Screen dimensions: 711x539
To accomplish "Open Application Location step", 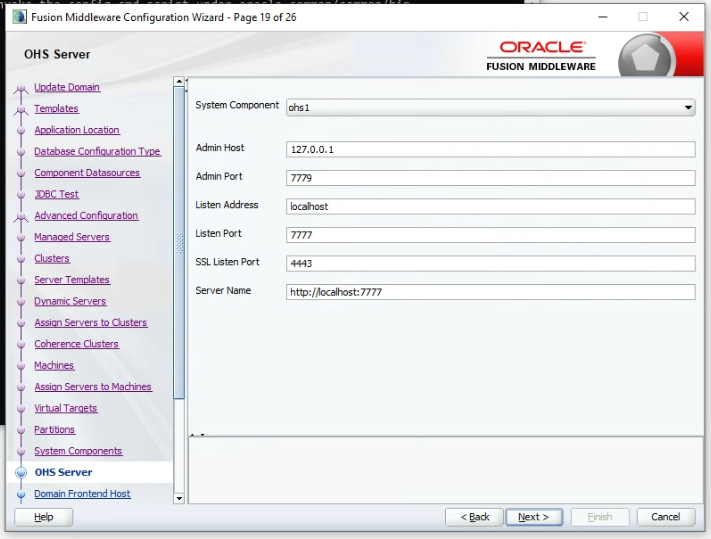I will click(x=77, y=130).
